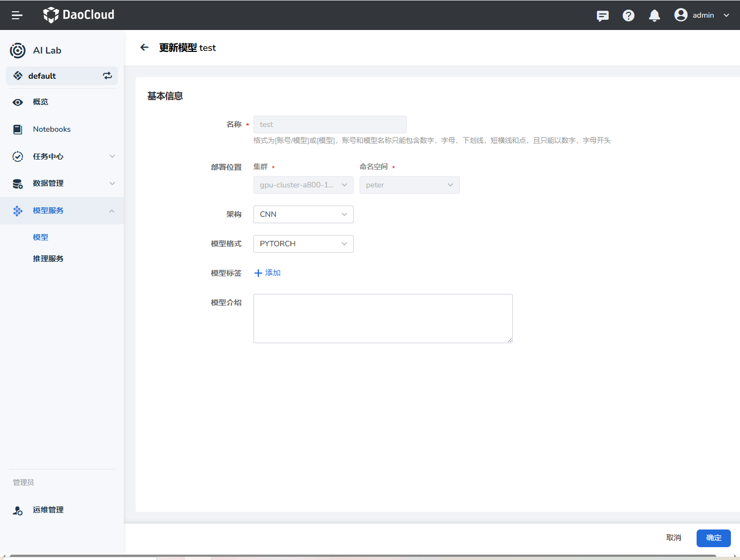Open the help question mark icon

(629, 16)
